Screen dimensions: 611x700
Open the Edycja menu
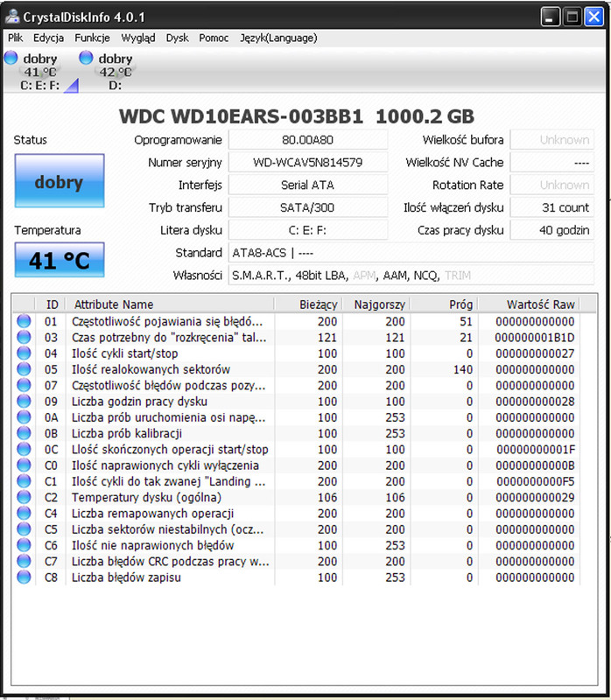[x=48, y=38]
